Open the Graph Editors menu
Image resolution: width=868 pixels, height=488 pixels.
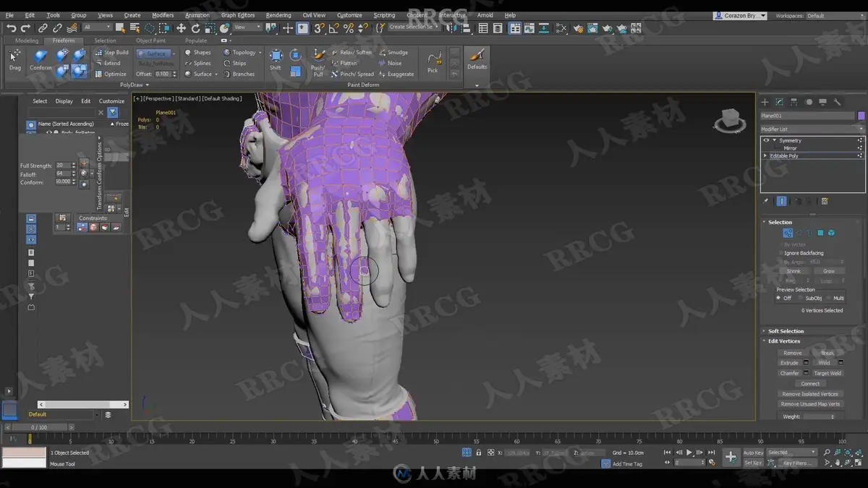238,15
